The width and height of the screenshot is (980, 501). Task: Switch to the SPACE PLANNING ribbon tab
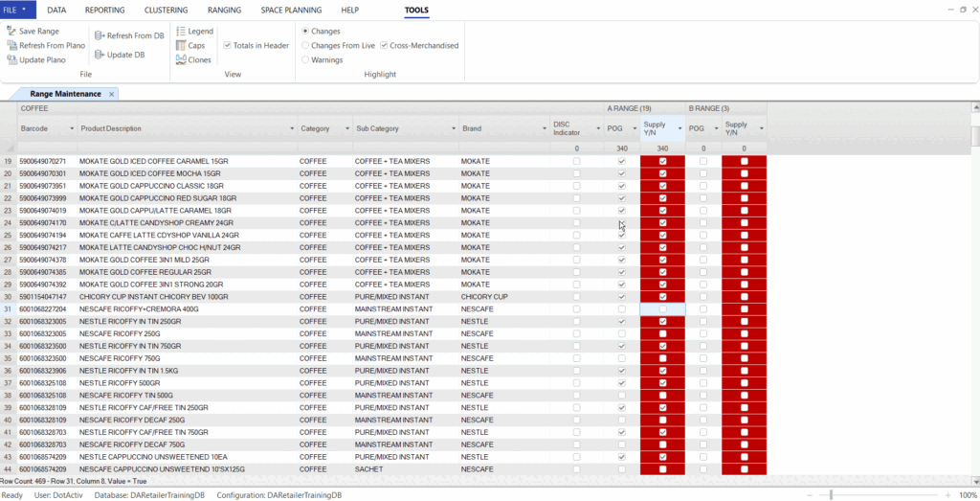coord(291,10)
